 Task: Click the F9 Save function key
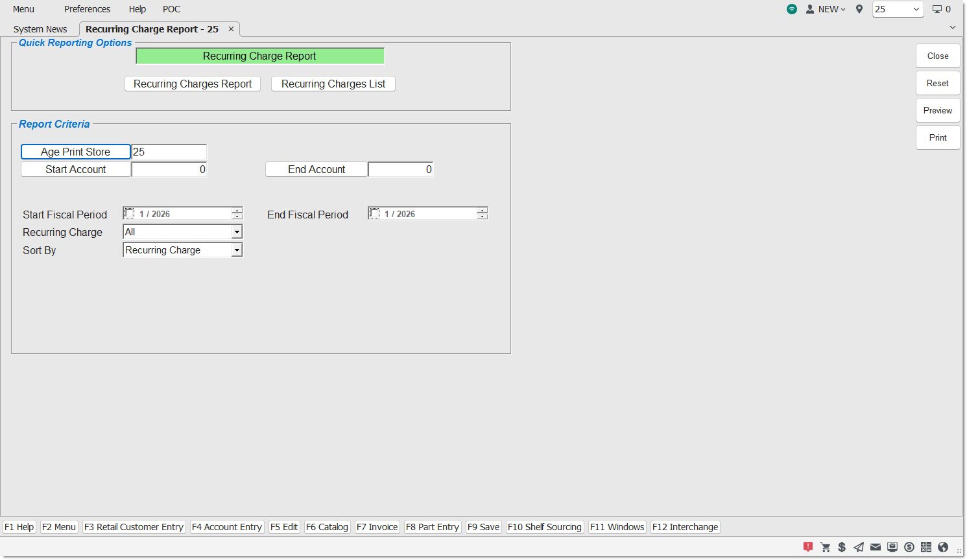coord(484,527)
